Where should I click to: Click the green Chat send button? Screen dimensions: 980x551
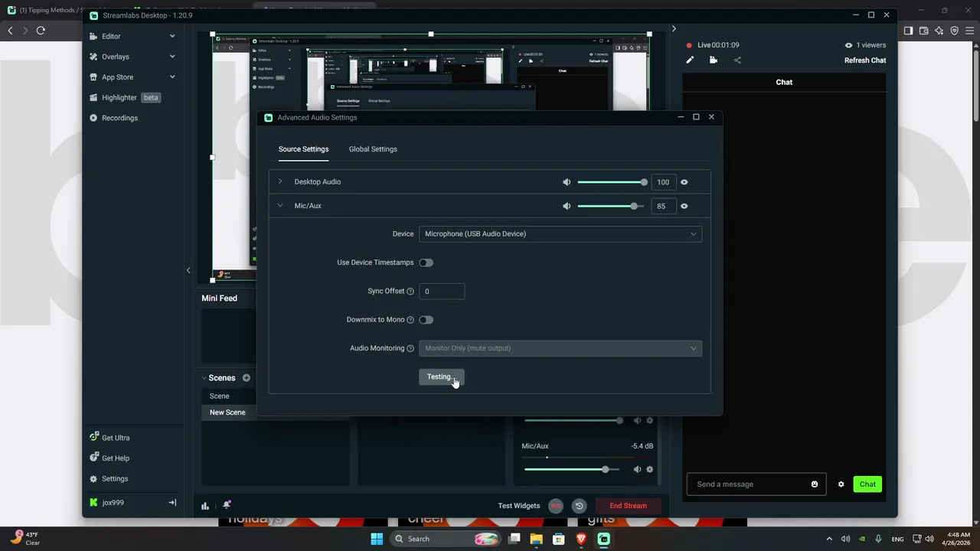(867, 484)
